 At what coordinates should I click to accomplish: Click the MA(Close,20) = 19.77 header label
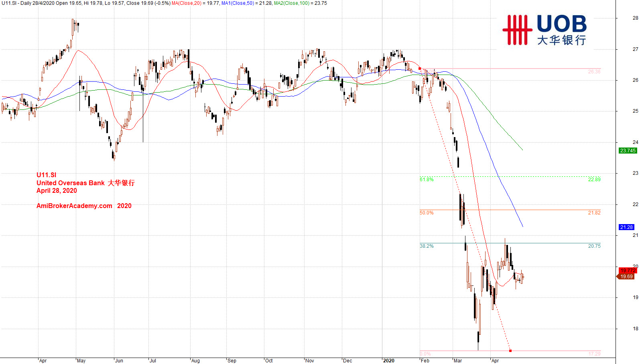[195, 3]
